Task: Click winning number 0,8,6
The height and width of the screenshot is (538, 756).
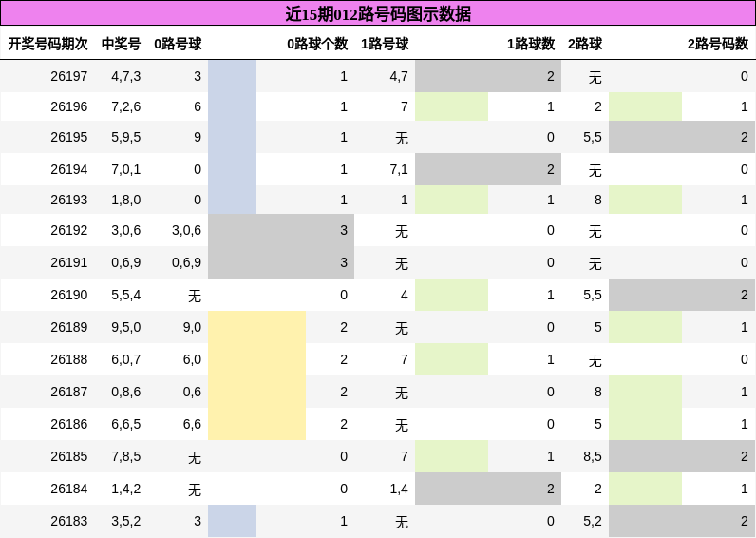Action: (x=125, y=392)
